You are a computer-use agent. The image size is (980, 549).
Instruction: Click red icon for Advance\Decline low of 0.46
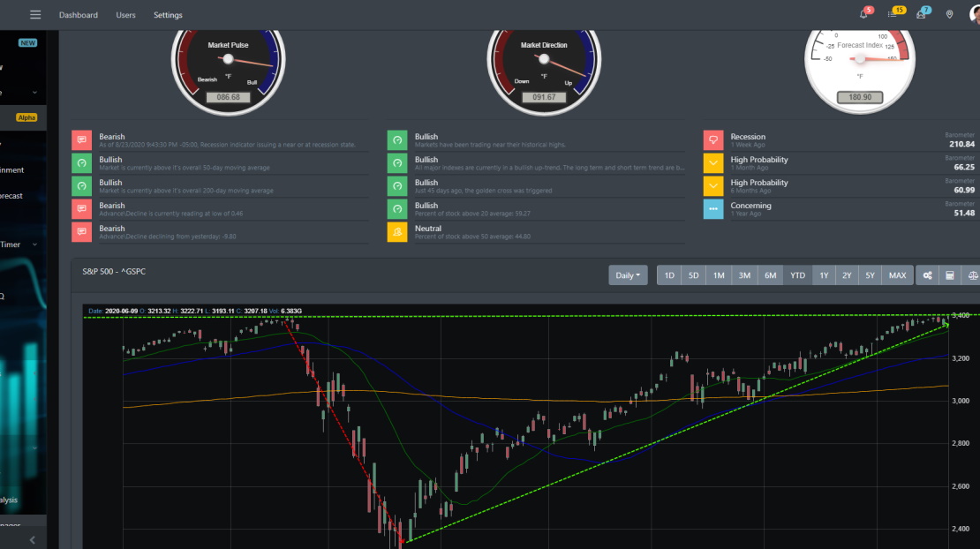(82, 208)
